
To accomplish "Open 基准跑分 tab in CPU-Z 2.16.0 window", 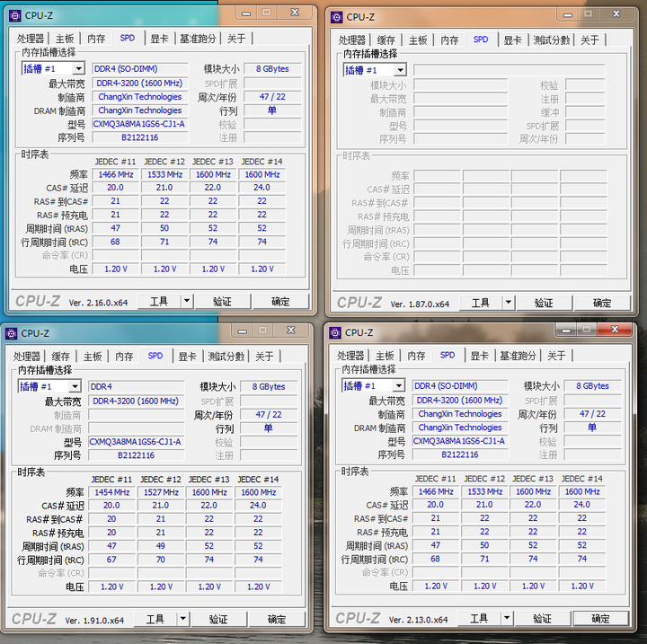I will coord(198,39).
